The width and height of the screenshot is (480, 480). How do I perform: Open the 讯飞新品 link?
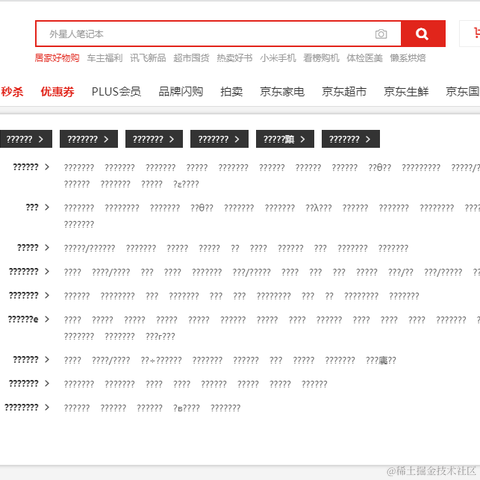pos(148,58)
